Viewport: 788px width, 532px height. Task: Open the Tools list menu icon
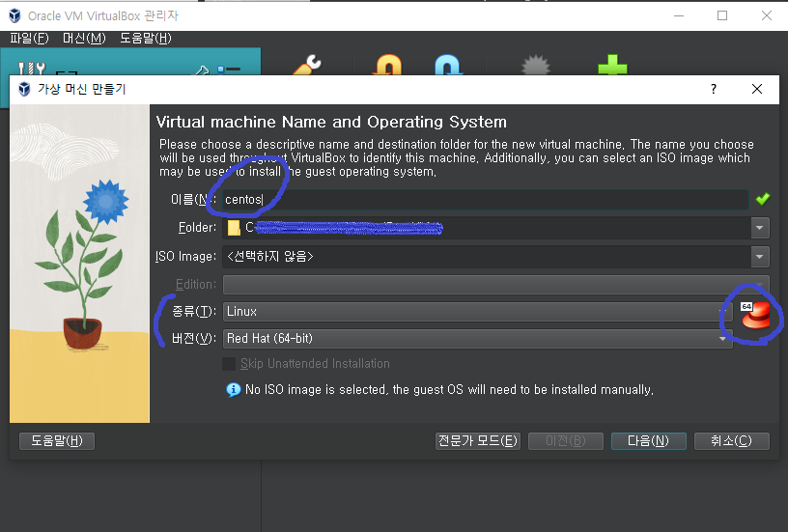(x=229, y=70)
